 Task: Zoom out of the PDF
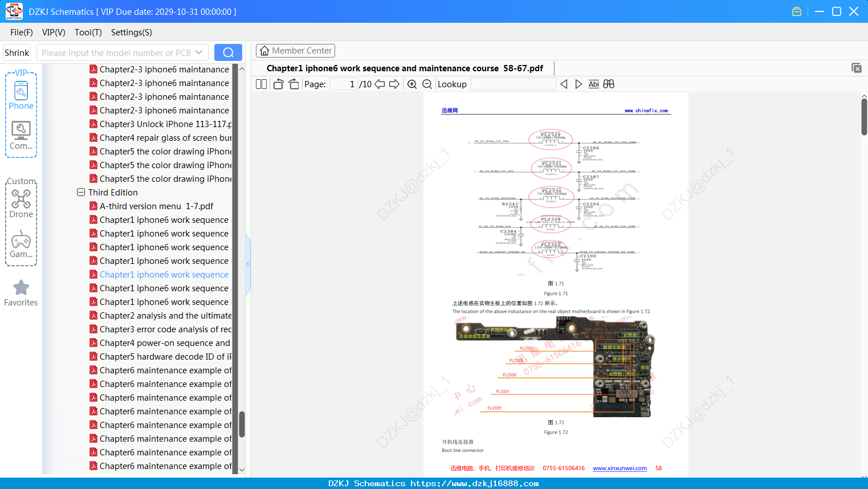(x=427, y=84)
